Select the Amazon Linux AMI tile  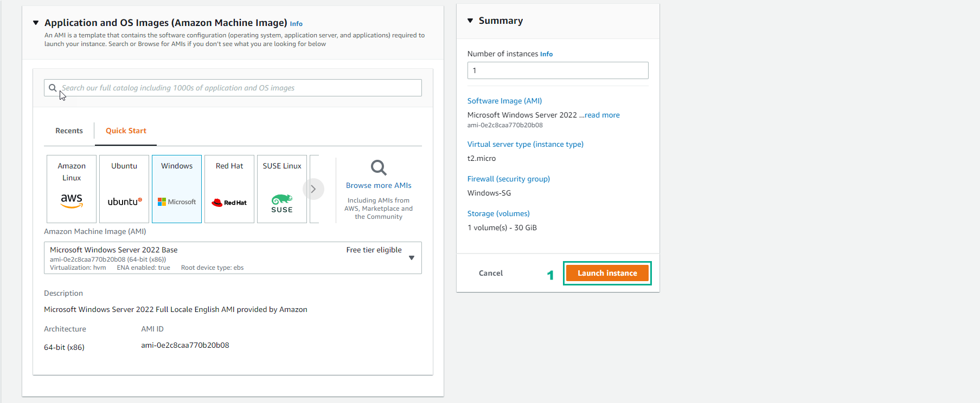pos(71,188)
